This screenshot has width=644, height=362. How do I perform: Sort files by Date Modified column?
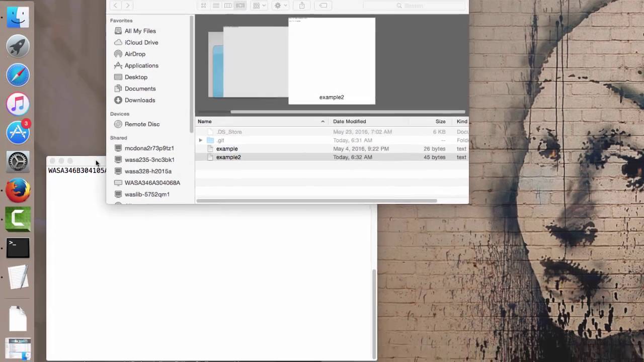point(349,121)
